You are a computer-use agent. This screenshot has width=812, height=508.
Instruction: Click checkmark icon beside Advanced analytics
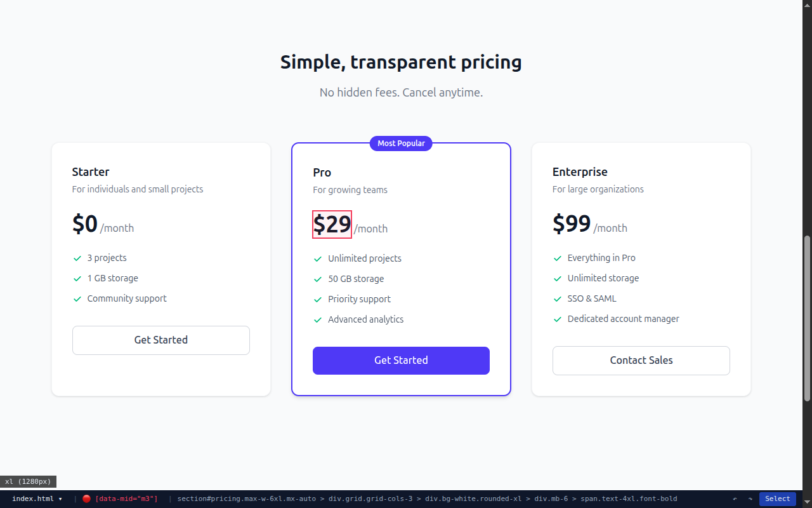[318, 320]
